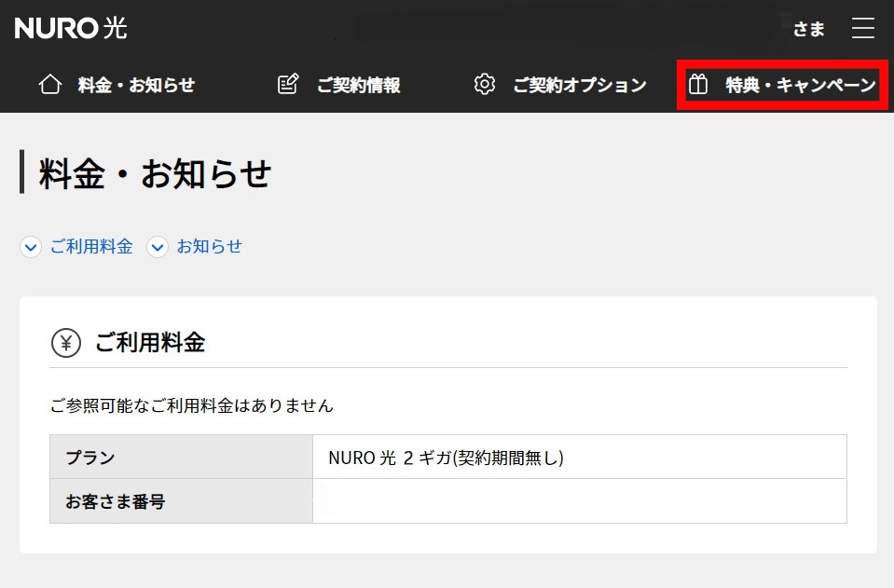The height and width of the screenshot is (588, 894).
Task: Open the hamburger menu
Action: tap(862, 29)
